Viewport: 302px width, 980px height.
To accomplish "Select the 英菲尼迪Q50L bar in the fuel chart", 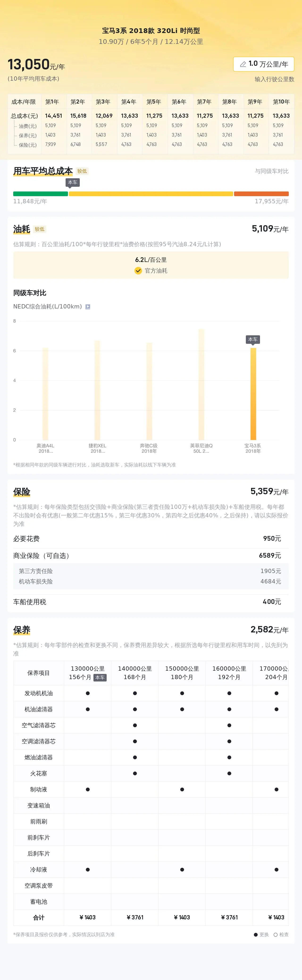I will 201,384.
